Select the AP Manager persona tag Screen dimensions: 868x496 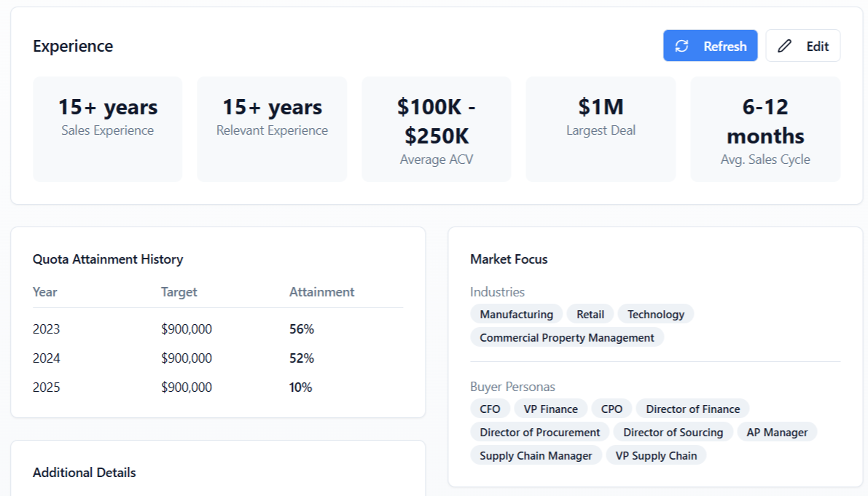pyautogui.click(x=777, y=432)
